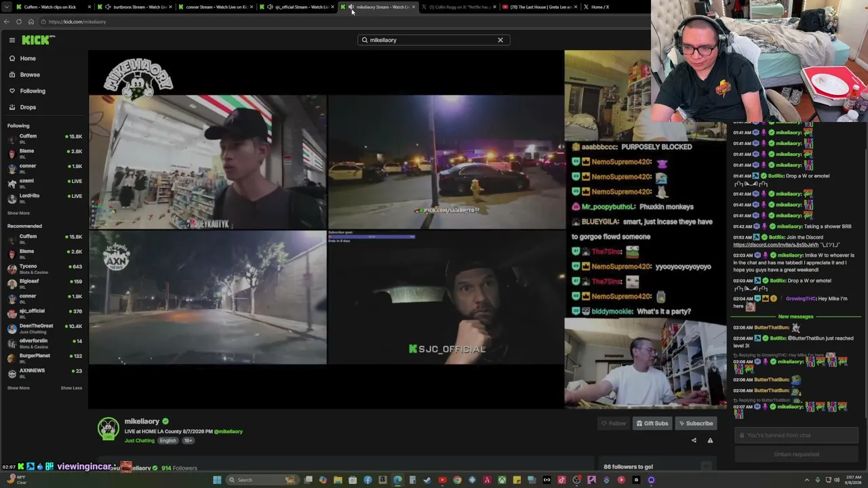Viewport: 868px width, 488px height.
Task: Open the browser tab list dropdown arrow
Action: (x=5, y=7)
